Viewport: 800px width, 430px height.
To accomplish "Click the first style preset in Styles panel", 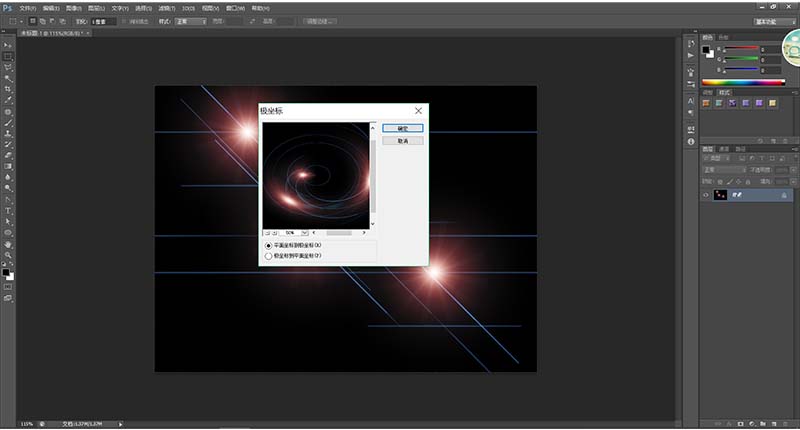I will pos(707,102).
